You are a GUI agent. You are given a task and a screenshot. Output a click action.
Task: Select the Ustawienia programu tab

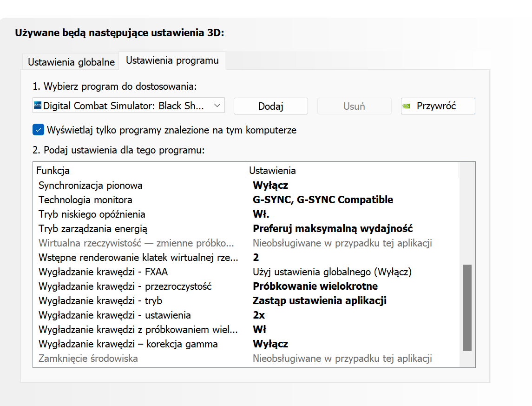(x=172, y=60)
